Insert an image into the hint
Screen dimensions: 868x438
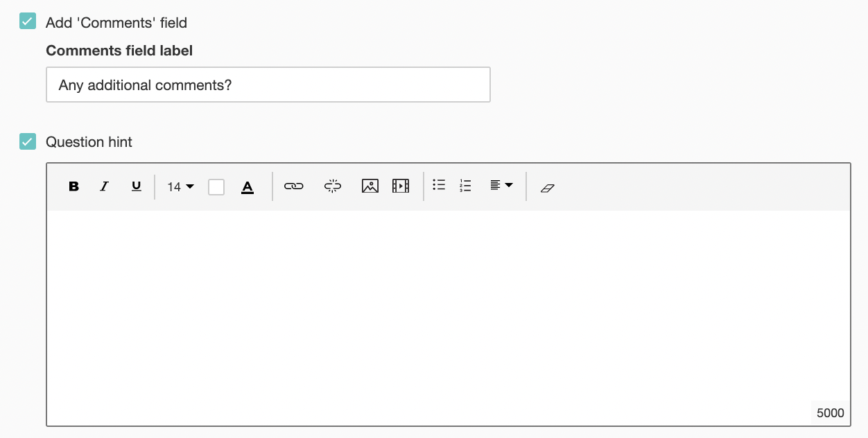pos(370,186)
